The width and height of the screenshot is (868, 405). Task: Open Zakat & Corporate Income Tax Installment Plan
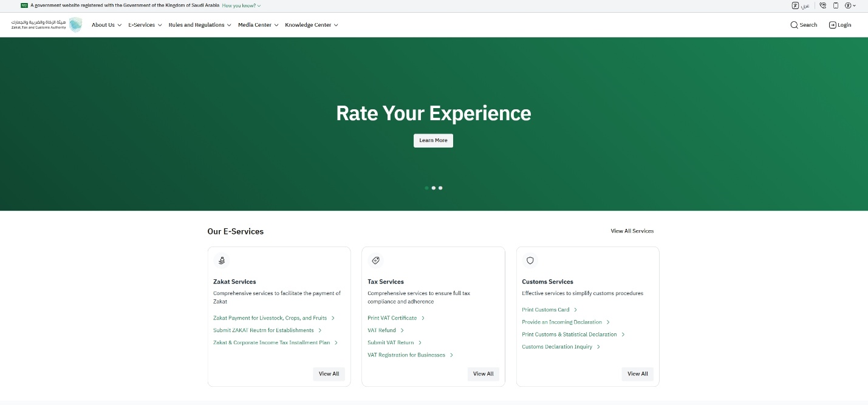coord(276,342)
